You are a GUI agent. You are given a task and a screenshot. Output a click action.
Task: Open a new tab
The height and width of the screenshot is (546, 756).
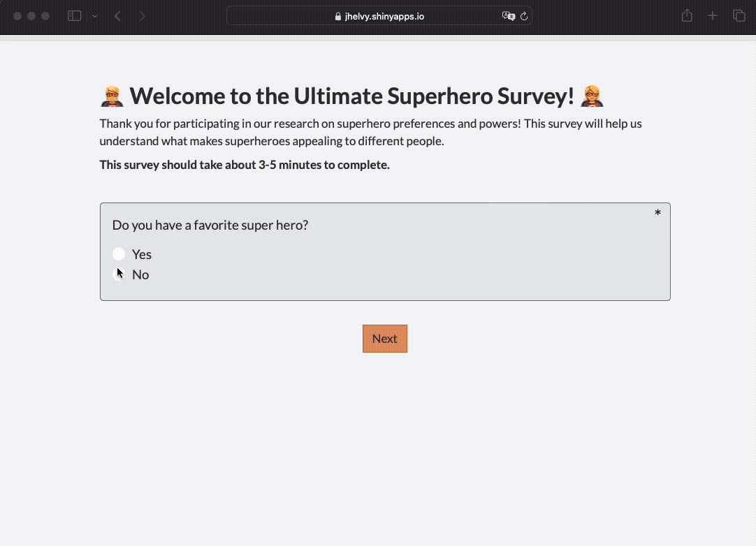click(713, 16)
